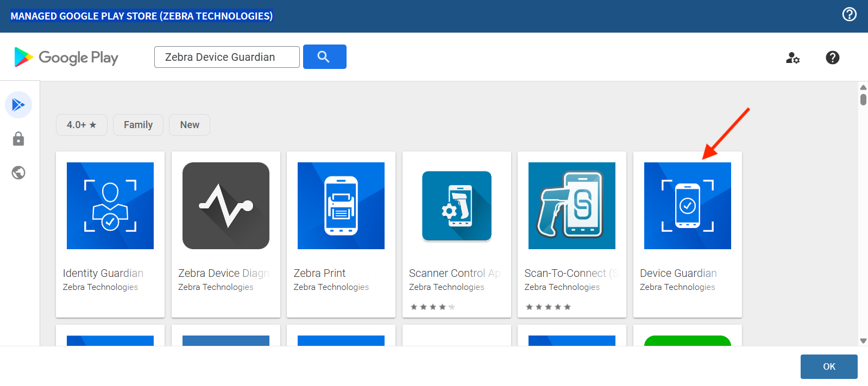This screenshot has height=386, width=868.
Task: Open the Google Play help question icon
Action: pyautogui.click(x=832, y=58)
